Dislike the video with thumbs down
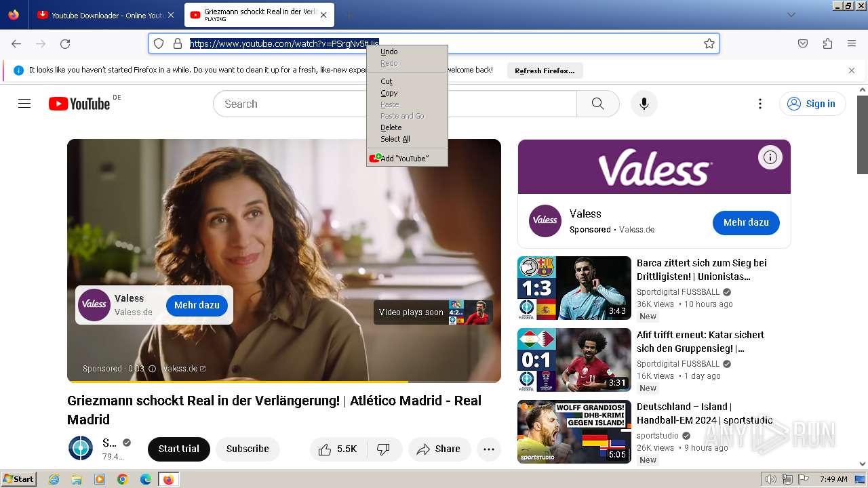Image resolution: width=868 pixels, height=488 pixels. 384,449
